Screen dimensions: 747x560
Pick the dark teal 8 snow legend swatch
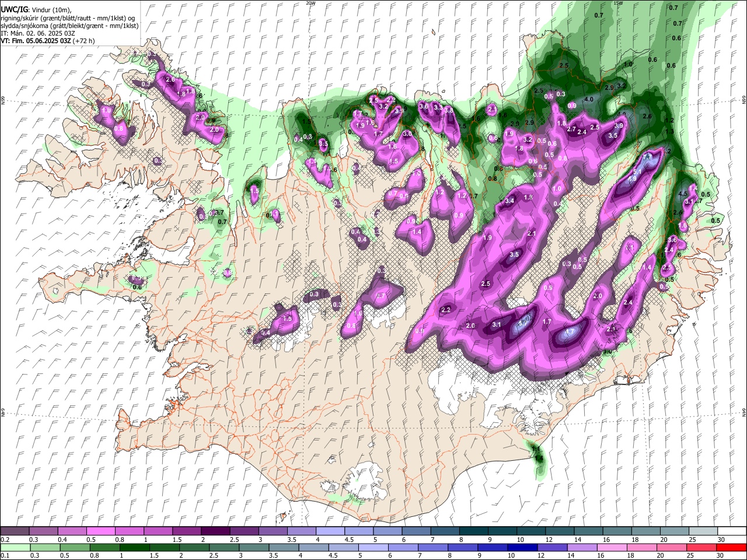474,531
